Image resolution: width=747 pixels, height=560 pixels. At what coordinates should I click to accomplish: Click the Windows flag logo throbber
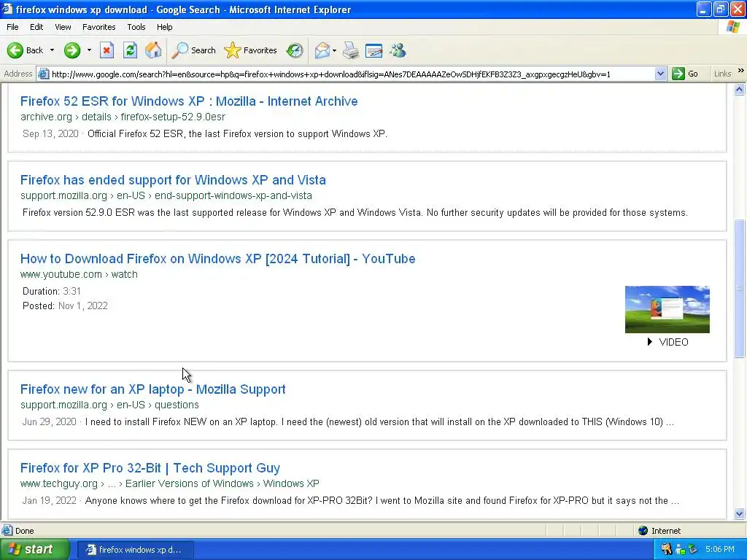pyautogui.click(x=732, y=27)
